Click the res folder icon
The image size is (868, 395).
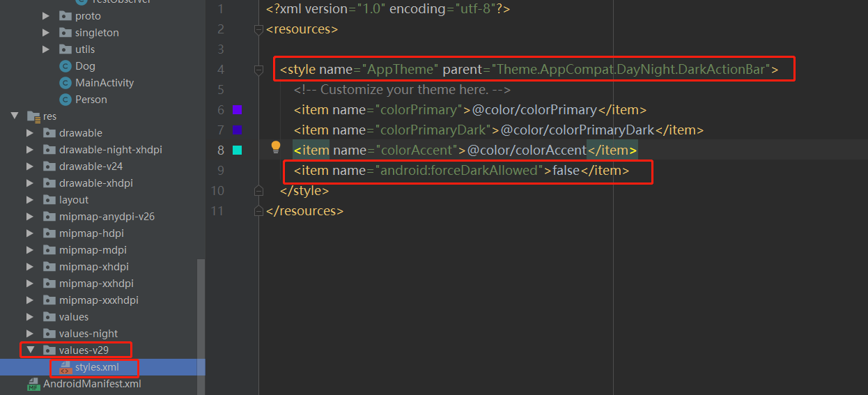pyautogui.click(x=33, y=116)
